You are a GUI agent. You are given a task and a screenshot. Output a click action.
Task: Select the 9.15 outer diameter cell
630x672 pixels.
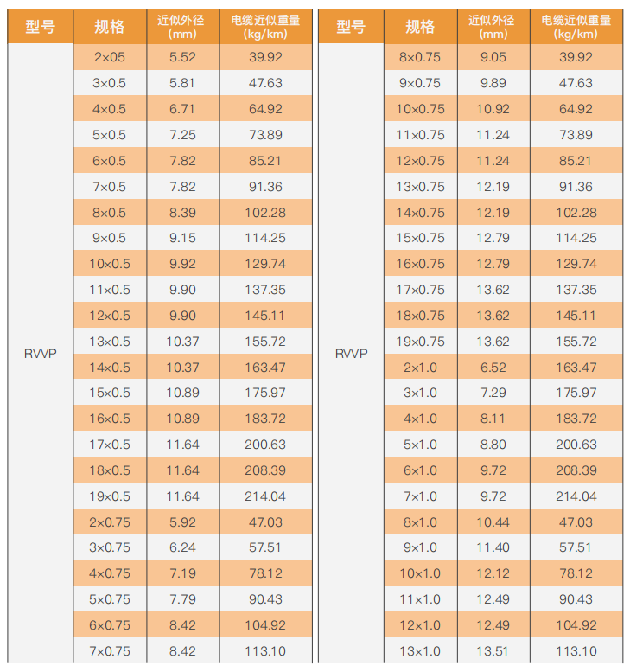click(182, 238)
